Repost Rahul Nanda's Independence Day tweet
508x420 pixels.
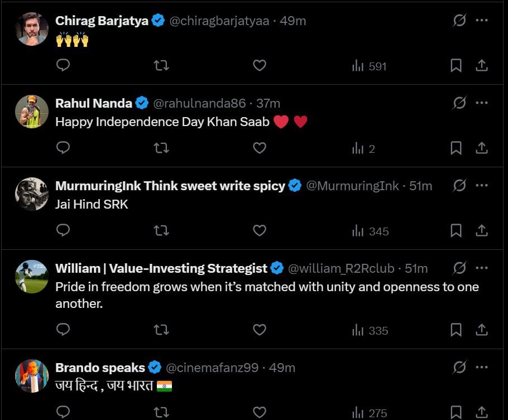[x=161, y=148]
